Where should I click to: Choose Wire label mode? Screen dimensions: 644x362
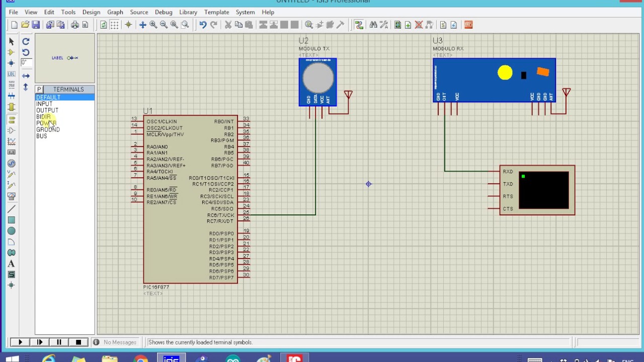coord(11,74)
